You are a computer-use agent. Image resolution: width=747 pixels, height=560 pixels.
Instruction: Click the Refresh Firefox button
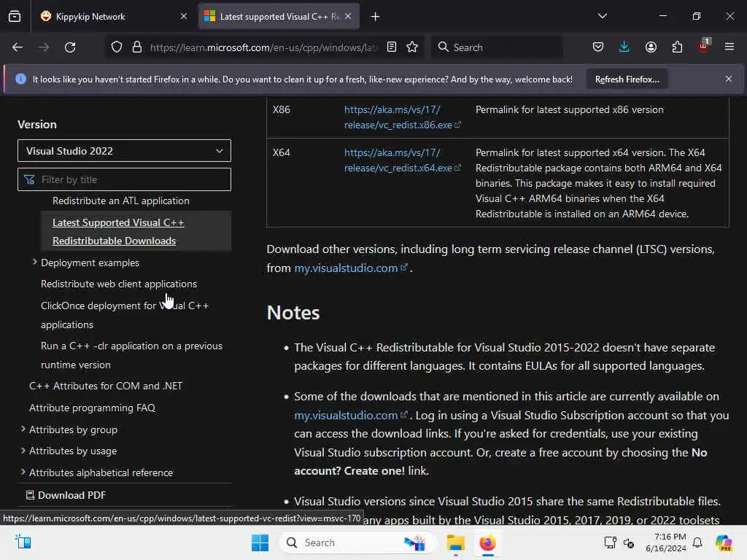tap(627, 79)
